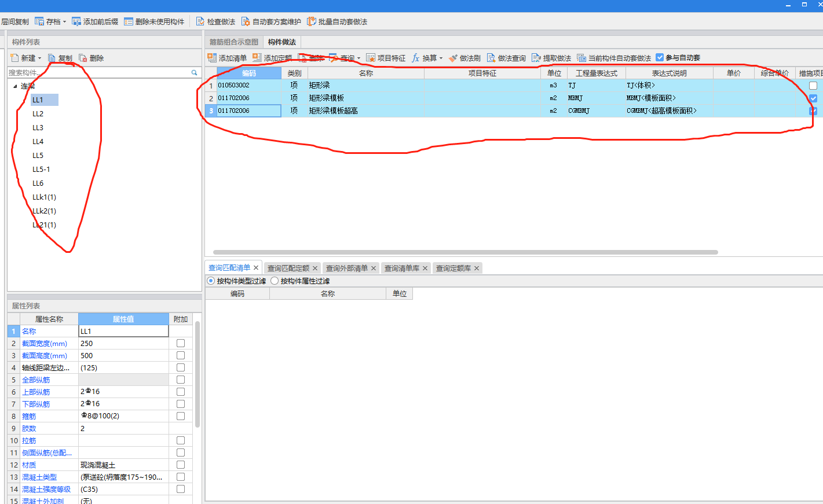Click the 搜索构件 search input field

(x=98, y=72)
